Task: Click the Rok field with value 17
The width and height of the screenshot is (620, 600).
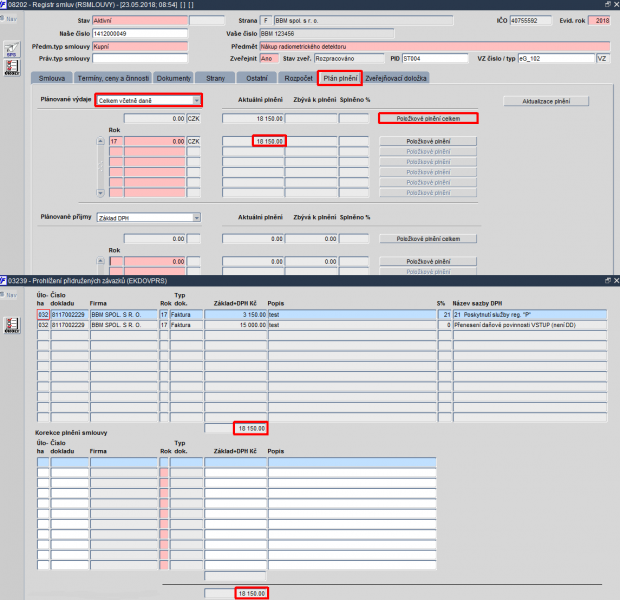Action: pyautogui.click(x=116, y=141)
